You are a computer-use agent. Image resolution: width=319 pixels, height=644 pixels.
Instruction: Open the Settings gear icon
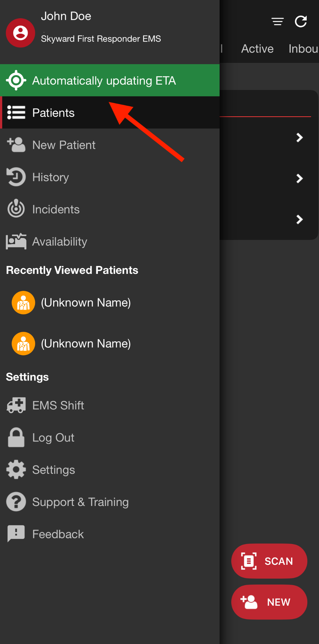pyautogui.click(x=16, y=469)
